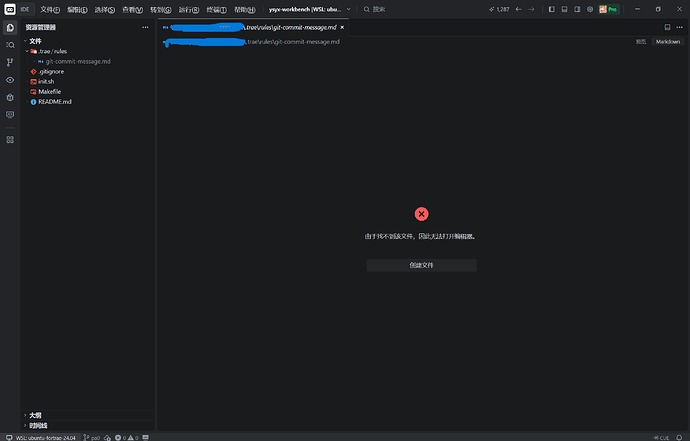Screen dimensions: 690x441
Task: Click the ports icon in status bar
Action: pyautogui.click(x=146, y=437)
